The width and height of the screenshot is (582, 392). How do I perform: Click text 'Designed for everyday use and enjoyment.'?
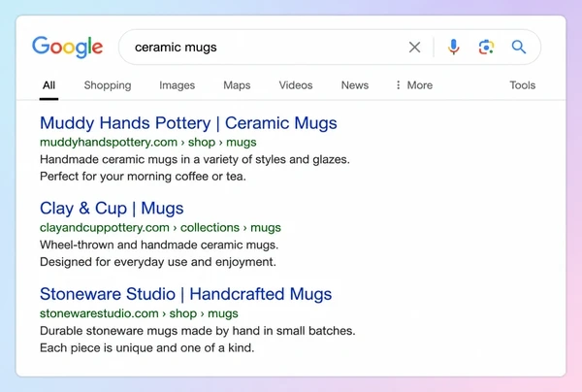click(x=158, y=262)
